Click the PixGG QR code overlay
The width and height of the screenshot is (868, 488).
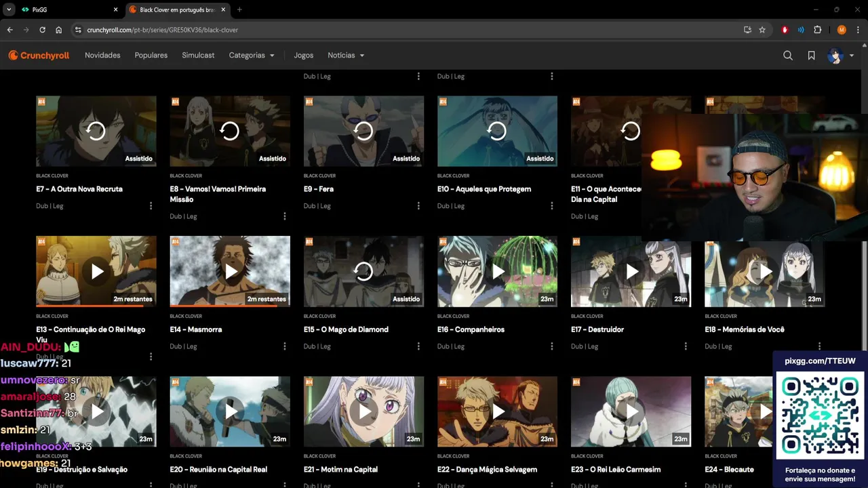(820, 415)
